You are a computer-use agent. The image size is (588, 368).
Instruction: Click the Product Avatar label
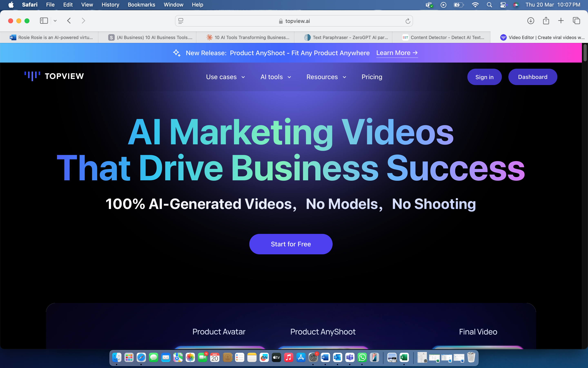(x=219, y=332)
